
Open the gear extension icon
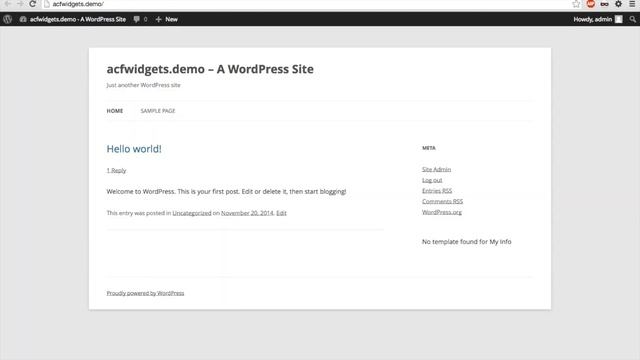618,4
